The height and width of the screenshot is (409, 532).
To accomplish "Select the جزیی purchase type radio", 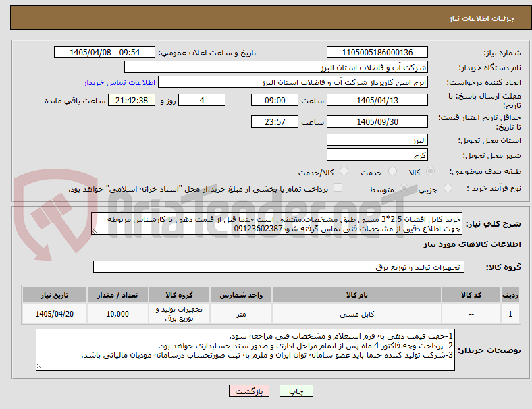I will click(x=448, y=188).
